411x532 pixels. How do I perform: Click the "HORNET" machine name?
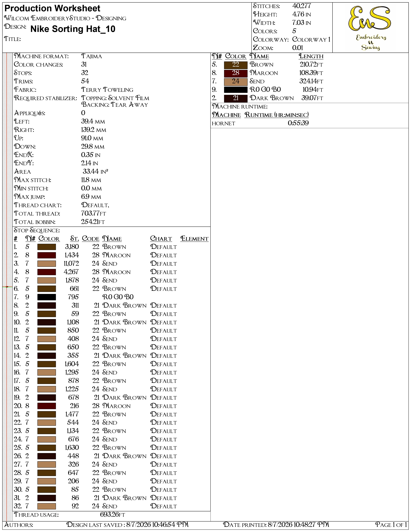(223, 123)
